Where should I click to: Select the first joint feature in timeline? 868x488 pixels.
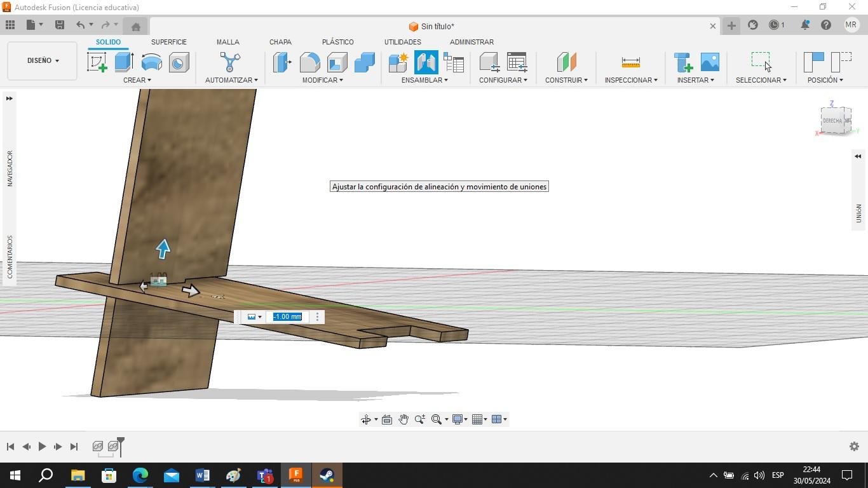[x=98, y=446]
